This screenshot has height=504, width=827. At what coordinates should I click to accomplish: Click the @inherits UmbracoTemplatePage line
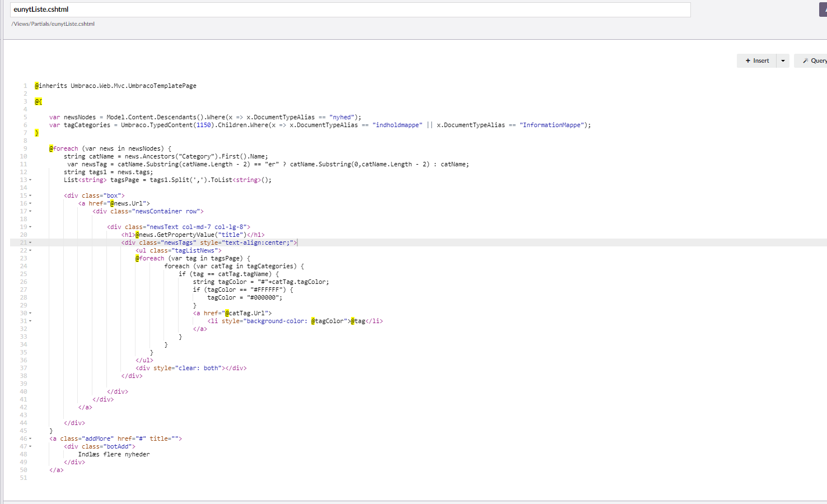(115, 86)
